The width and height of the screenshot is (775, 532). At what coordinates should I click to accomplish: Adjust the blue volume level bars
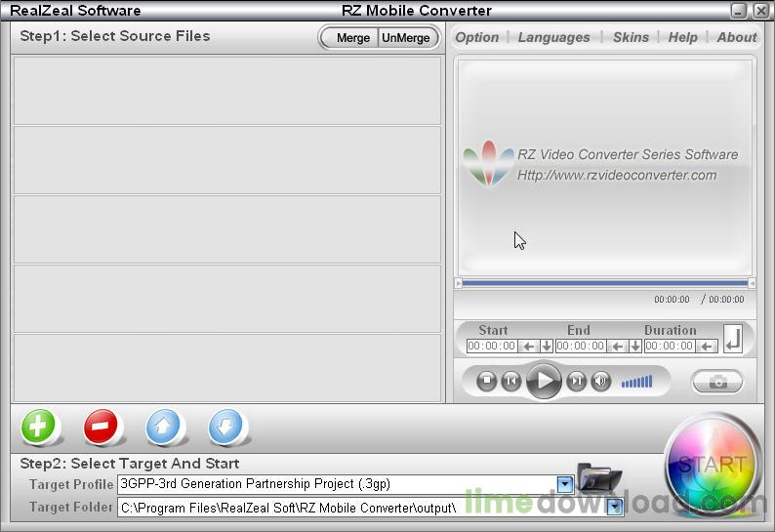(x=636, y=382)
